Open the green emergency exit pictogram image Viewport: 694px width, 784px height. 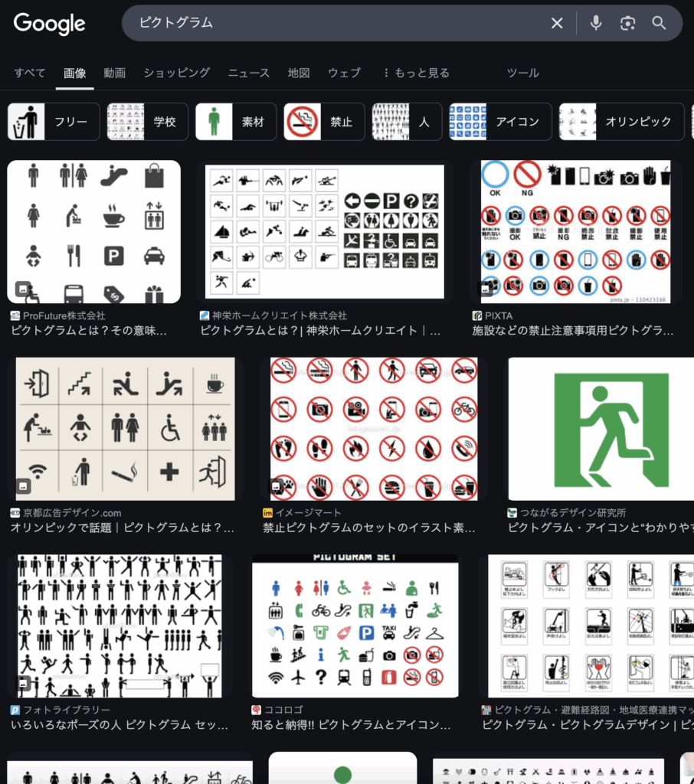click(601, 429)
